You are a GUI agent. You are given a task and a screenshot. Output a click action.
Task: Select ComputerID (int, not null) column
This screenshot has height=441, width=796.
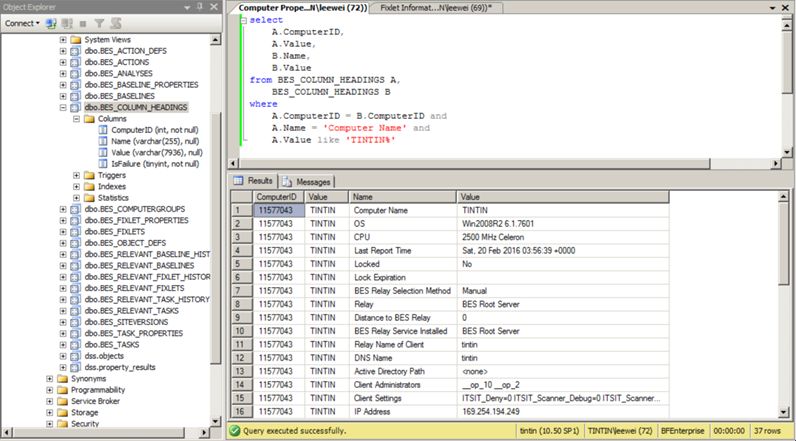(155, 130)
